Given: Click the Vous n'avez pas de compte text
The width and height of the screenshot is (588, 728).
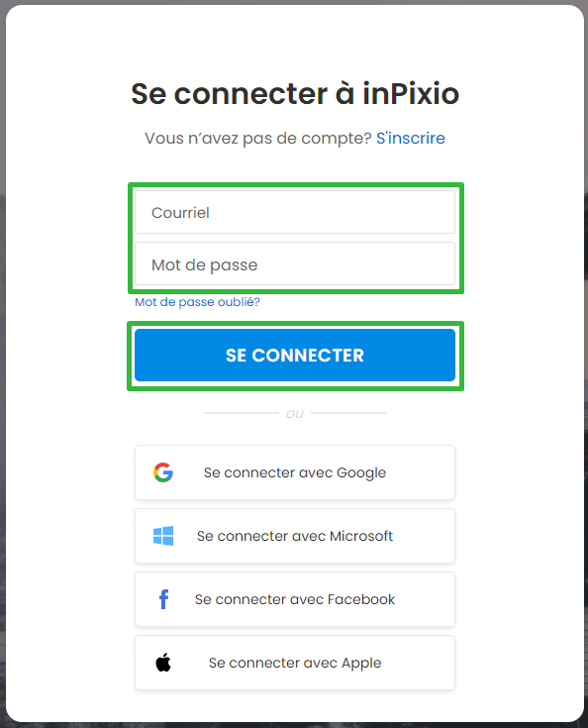Looking at the screenshot, I should [258, 138].
